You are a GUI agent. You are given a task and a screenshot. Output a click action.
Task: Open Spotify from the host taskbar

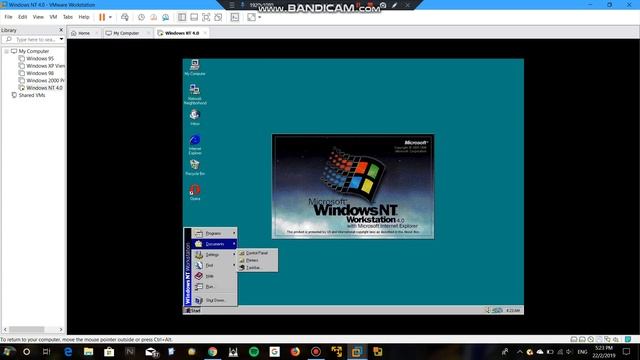[x=254, y=351]
